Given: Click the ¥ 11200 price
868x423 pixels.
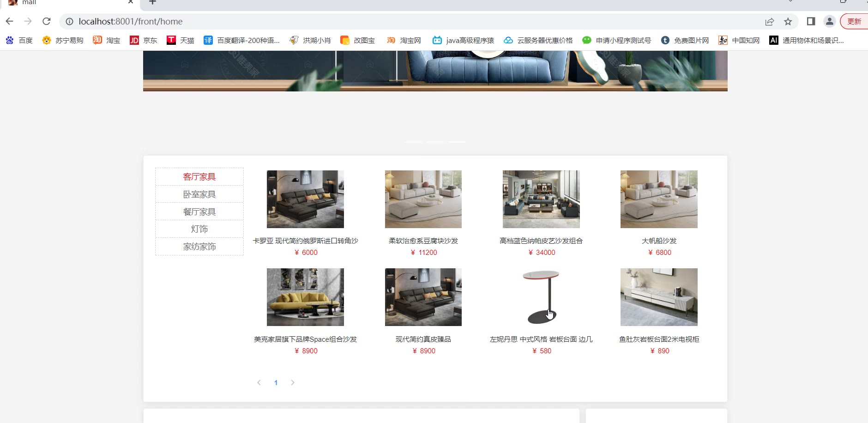Looking at the screenshot, I should 424,253.
